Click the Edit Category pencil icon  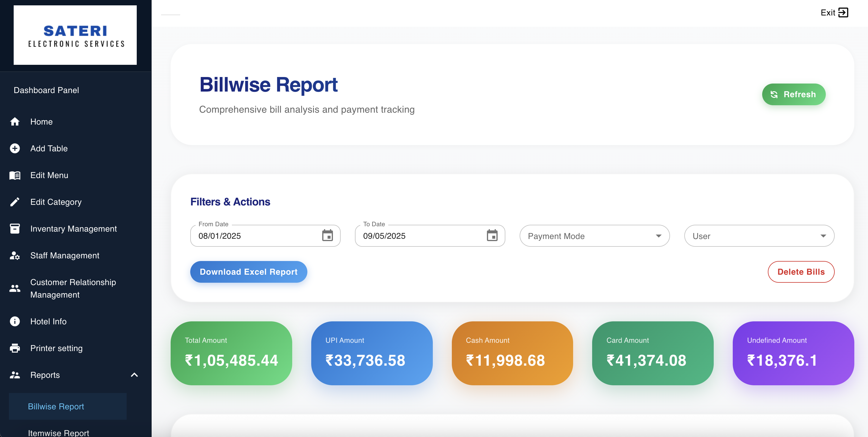15,202
